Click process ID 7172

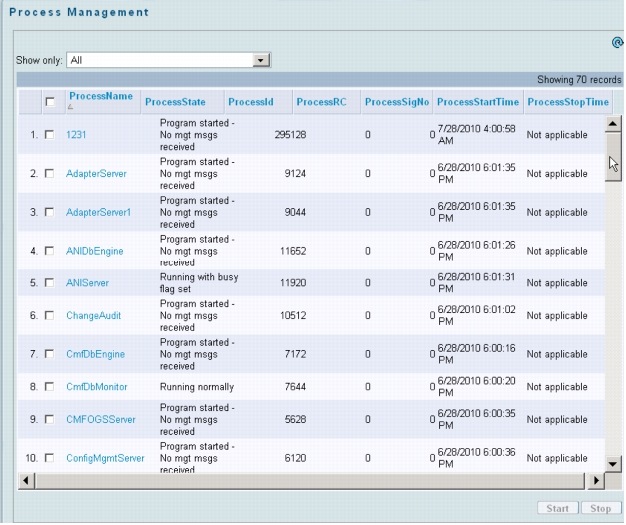point(295,354)
